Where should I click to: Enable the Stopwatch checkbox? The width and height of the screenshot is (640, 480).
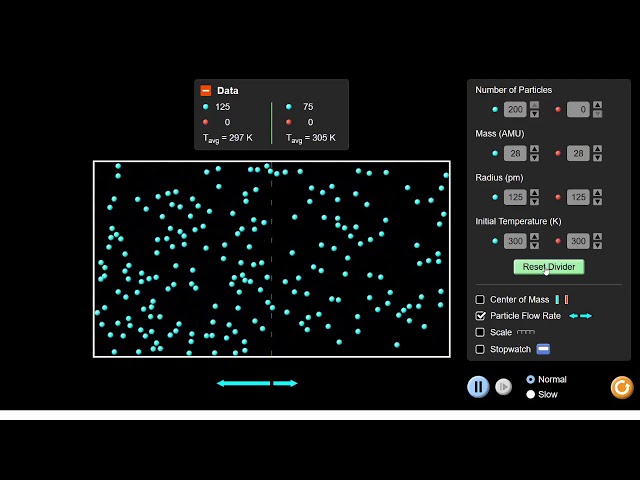480,349
